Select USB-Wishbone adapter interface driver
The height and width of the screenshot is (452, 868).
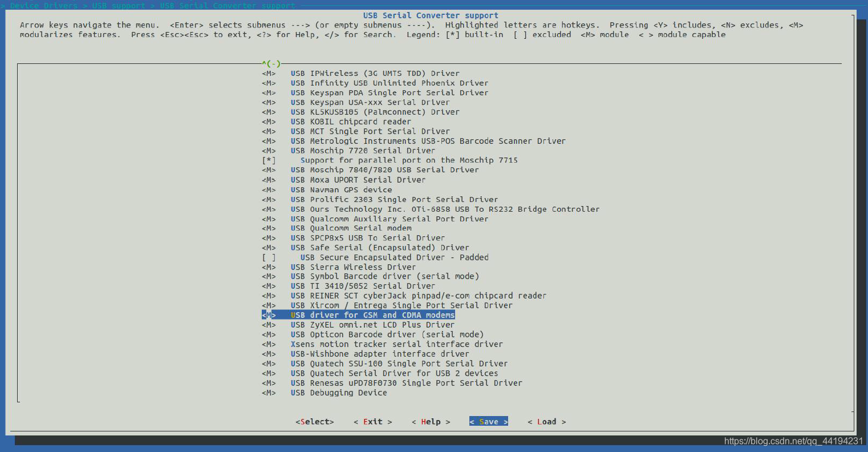(x=380, y=354)
